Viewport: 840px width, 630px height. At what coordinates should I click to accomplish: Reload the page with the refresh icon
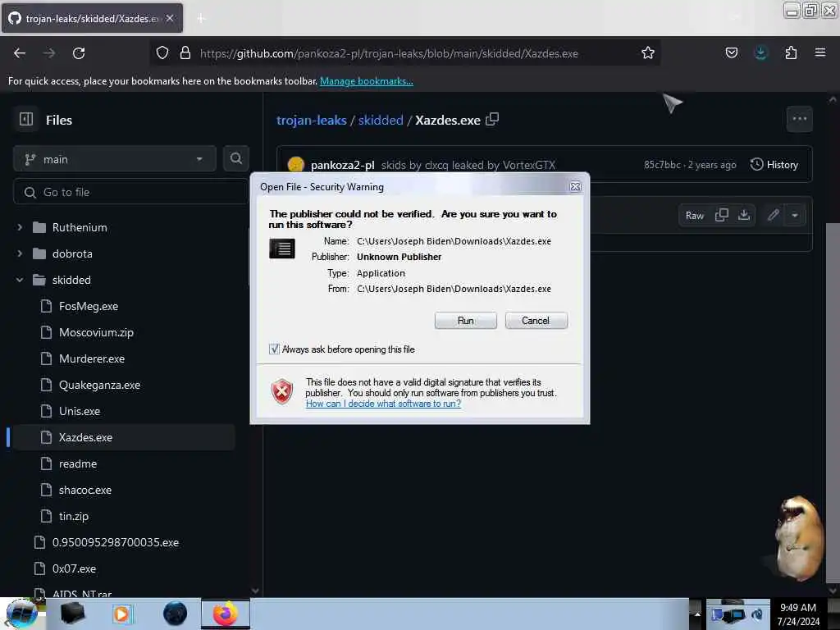point(79,53)
